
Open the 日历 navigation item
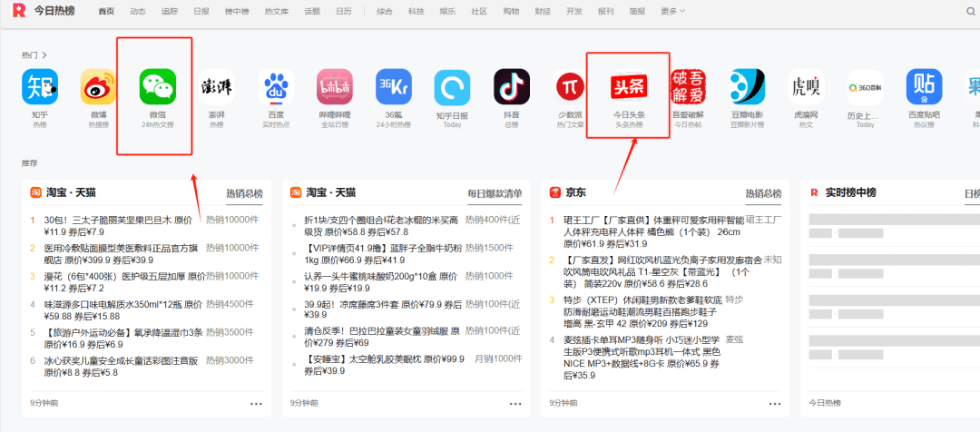coord(344,11)
